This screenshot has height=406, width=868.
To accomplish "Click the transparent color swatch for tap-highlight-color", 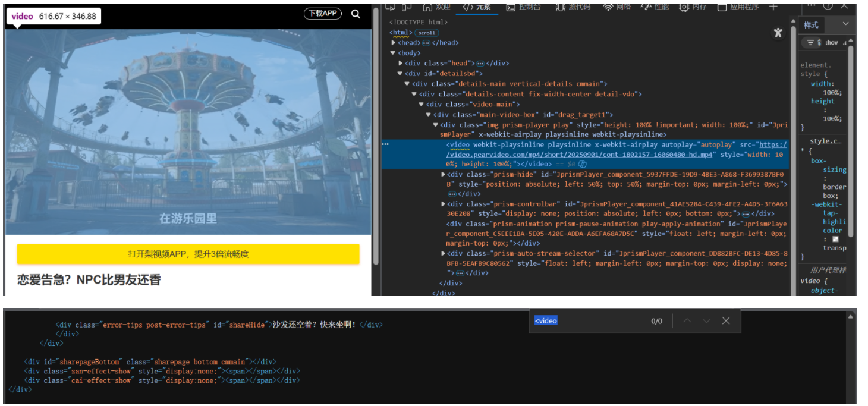I will (x=835, y=239).
